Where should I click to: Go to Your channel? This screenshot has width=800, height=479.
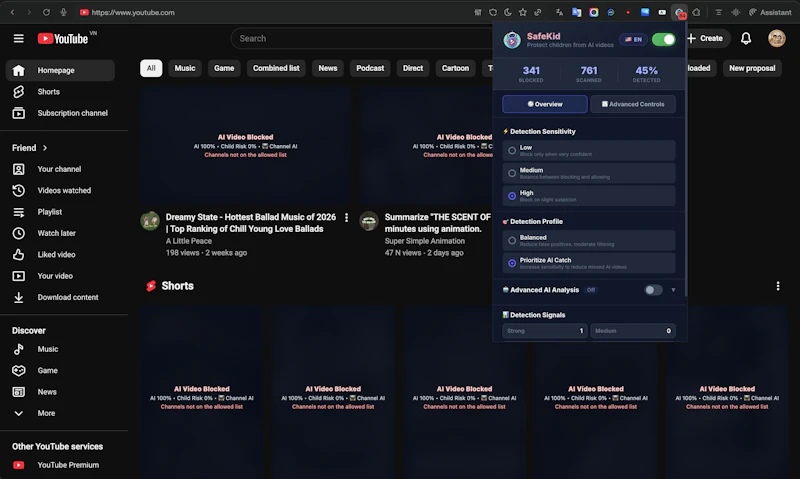tap(60, 169)
